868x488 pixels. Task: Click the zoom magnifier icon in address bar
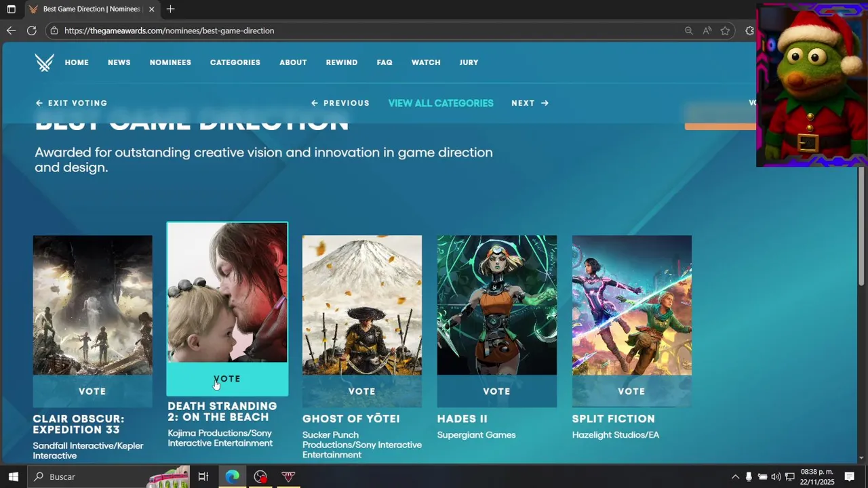688,30
